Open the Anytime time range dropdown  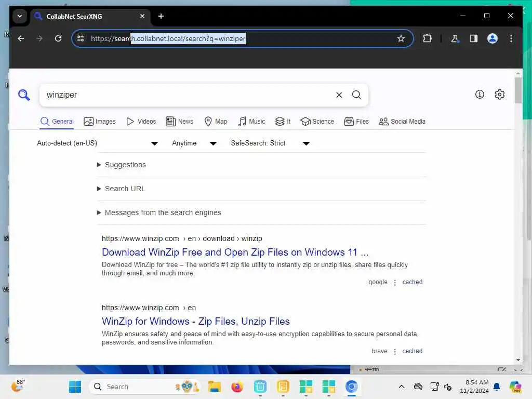coord(194,143)
